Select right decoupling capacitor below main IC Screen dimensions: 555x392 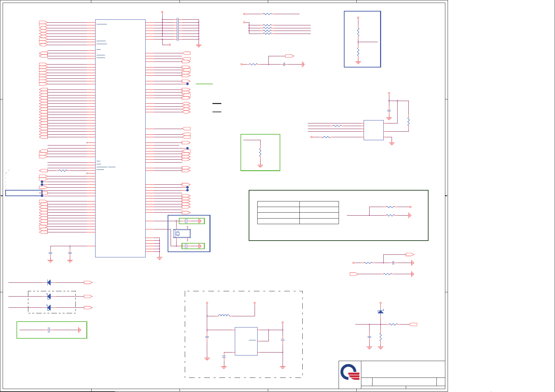click(x=70, y=253)
